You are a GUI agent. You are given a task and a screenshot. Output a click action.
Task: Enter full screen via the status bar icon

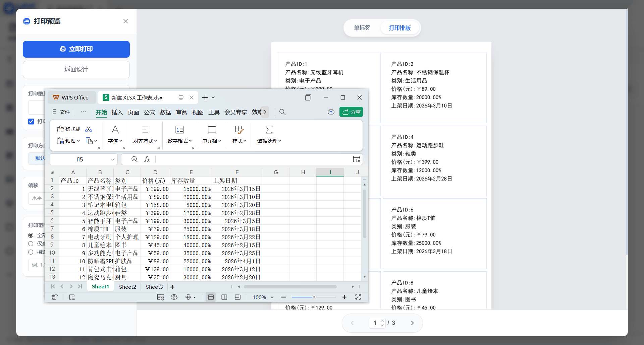point(358,297)
